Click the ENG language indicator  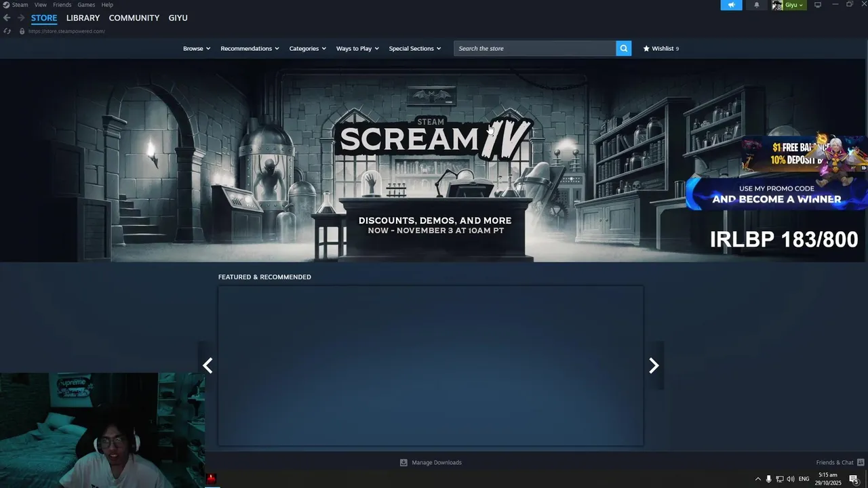point(804,479)
